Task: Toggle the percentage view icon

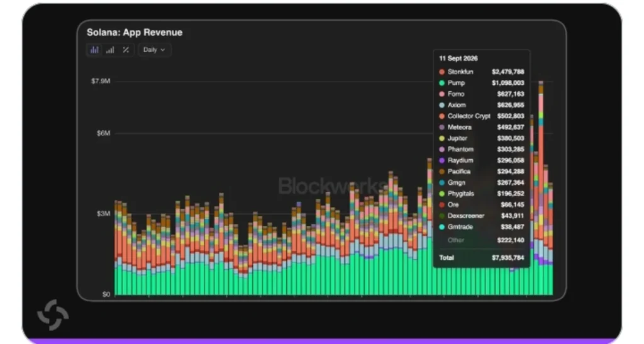Action: tap(126, 50)
